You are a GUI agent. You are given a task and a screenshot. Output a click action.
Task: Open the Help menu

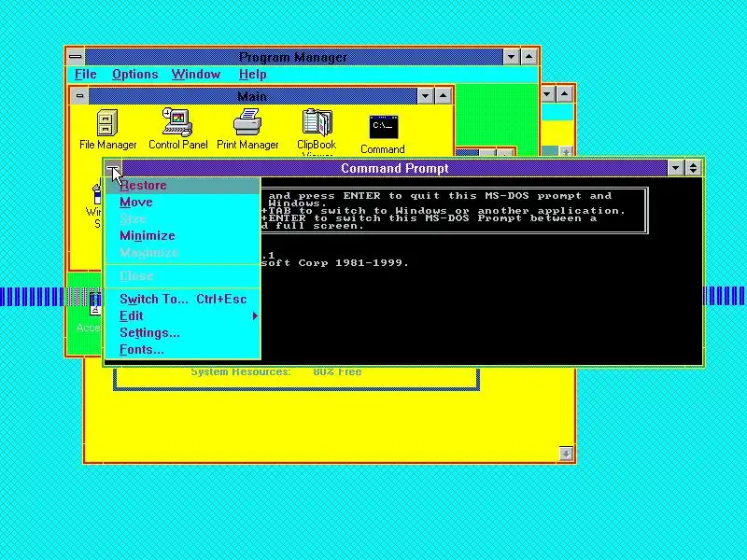[252, 75]
